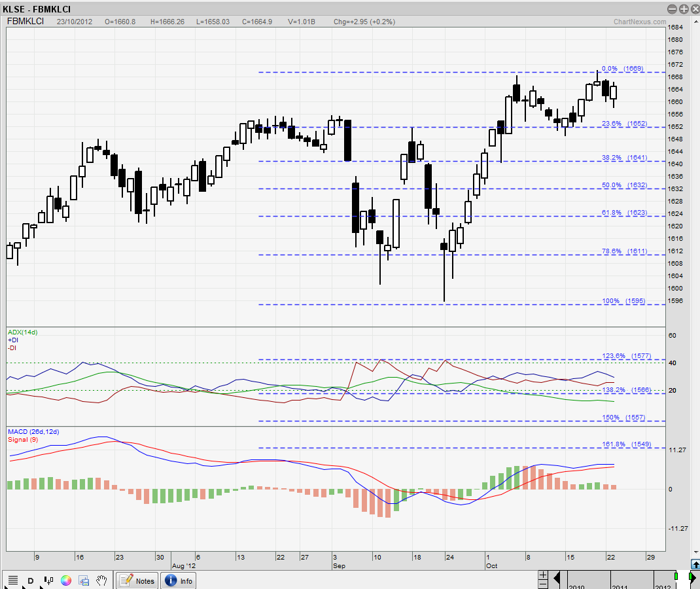This screenshot has width=700, height=589.
Task: Click the black backward navigation arrow
Action: [557, 578]
